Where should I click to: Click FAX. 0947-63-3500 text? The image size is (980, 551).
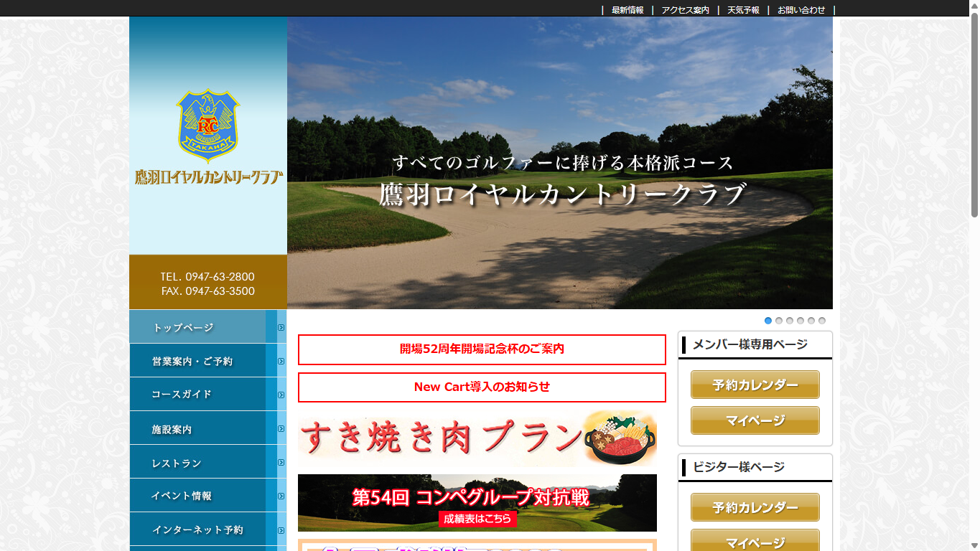(207, 291)
